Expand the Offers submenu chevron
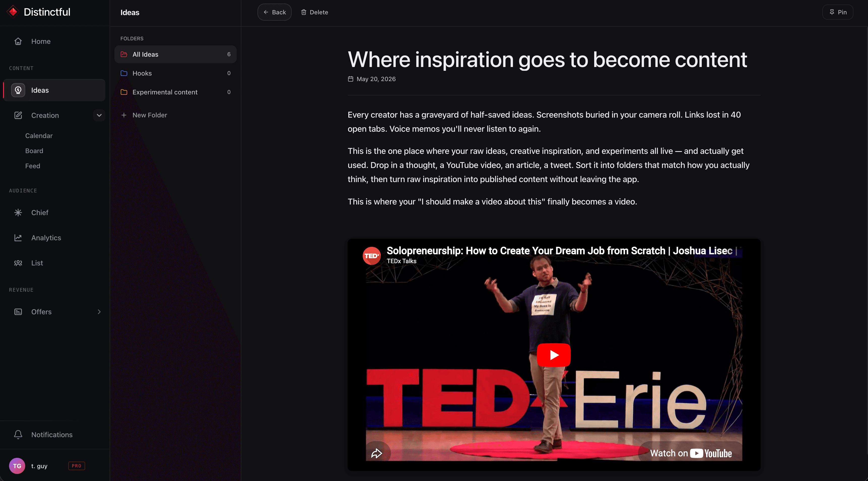Viewport: 868px width, 481px height. tap(99, 312)
